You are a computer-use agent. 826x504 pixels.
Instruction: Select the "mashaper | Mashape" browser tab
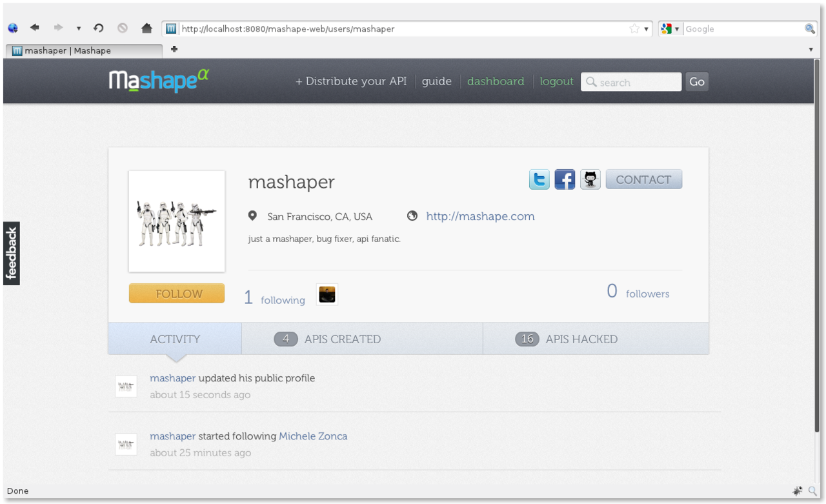[84, 50]
